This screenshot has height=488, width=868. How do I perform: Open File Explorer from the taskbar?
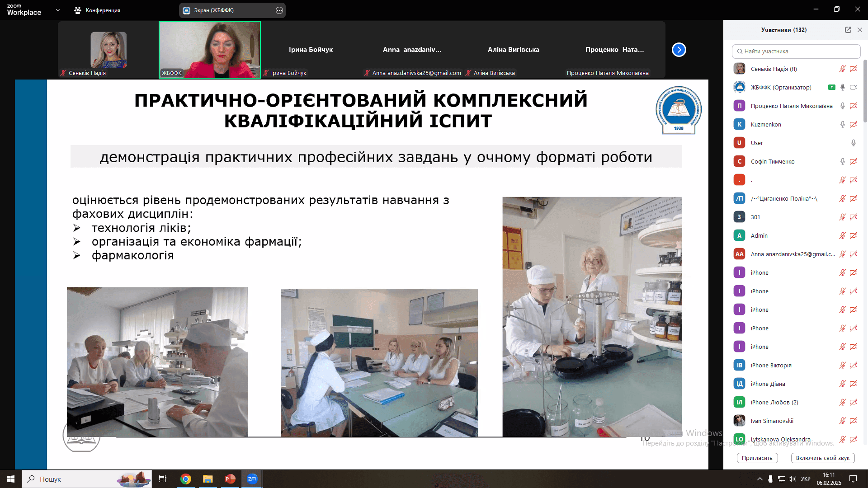click(x=208, y=479)
